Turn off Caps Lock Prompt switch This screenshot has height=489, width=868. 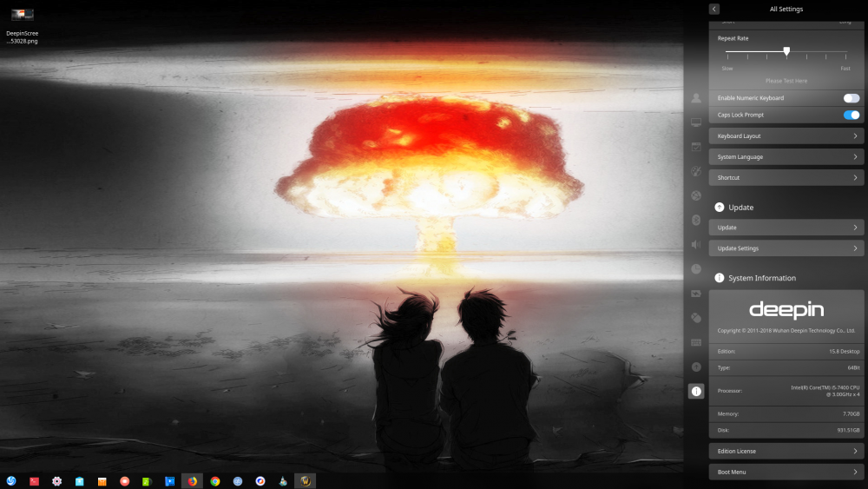852,115
